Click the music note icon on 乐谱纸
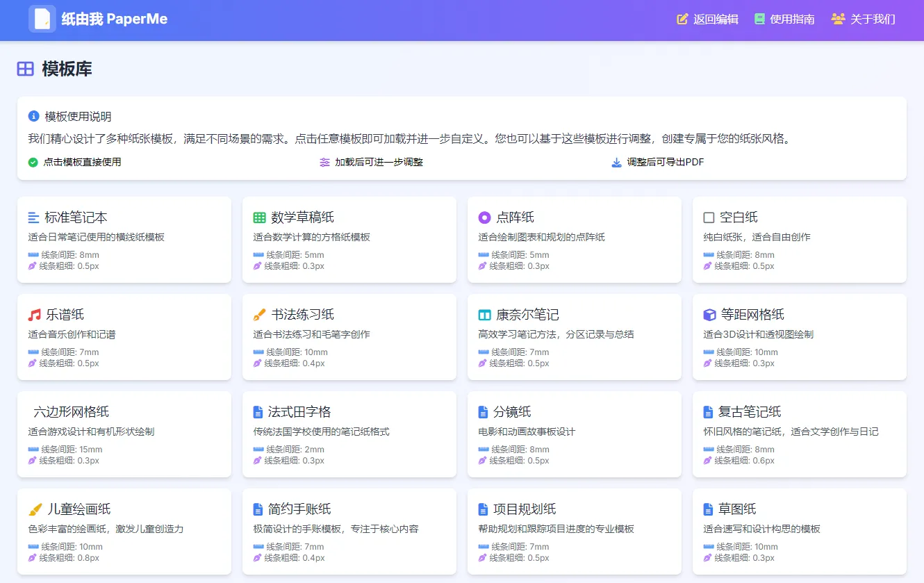 pos(35,315)
